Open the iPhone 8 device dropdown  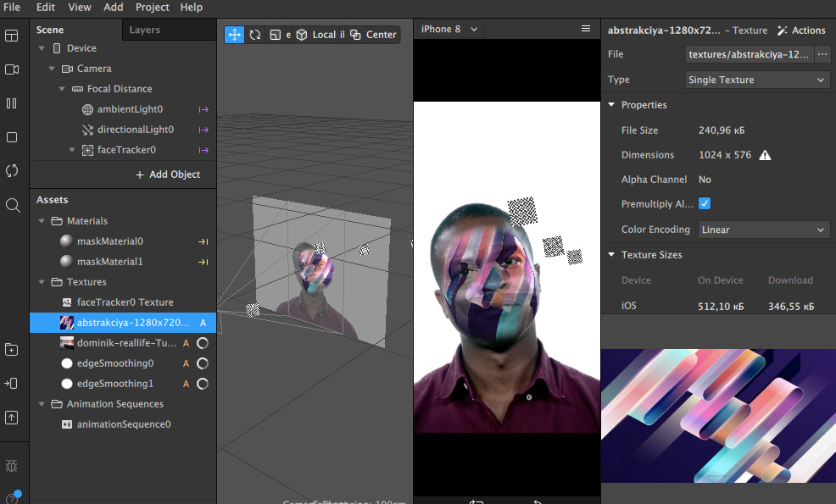coord(449,30)
